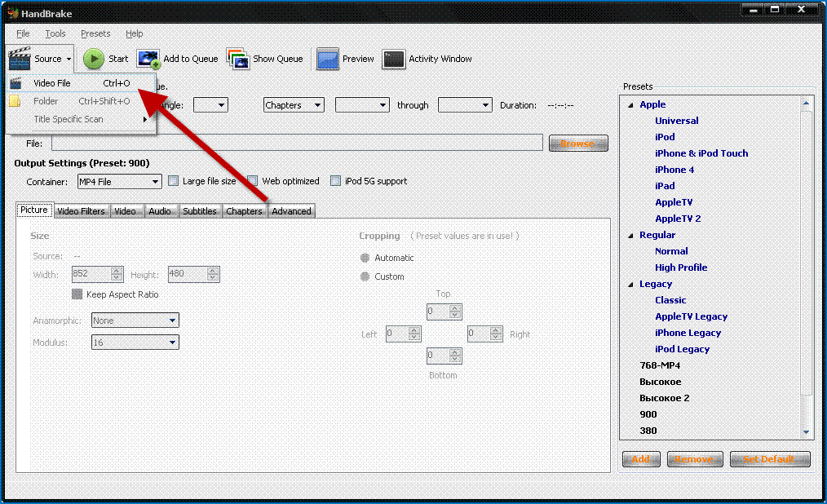The image size is (827, 504).
Task: Select the Automatic cropping radio button
Action: click(x=365, y=258)
